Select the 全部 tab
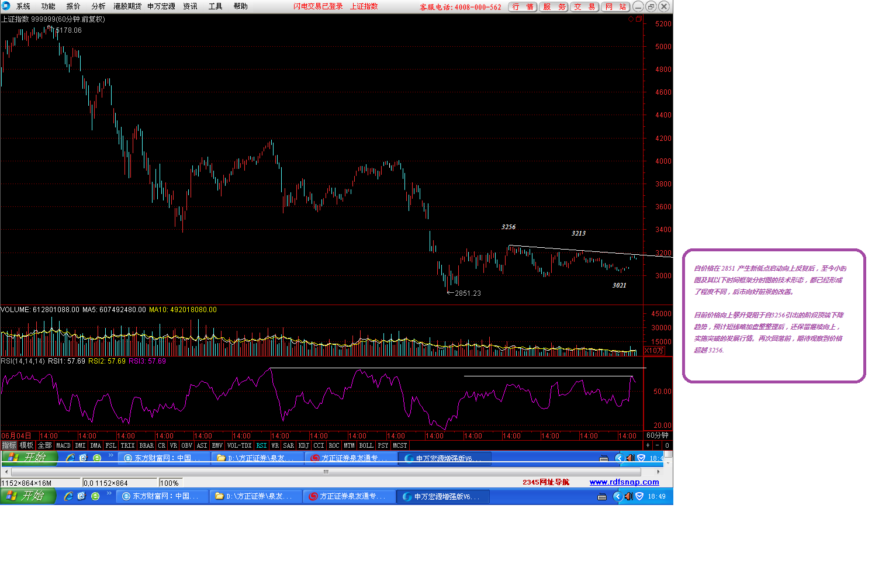Screen dimensions: 882x588 tap(45, 445)
